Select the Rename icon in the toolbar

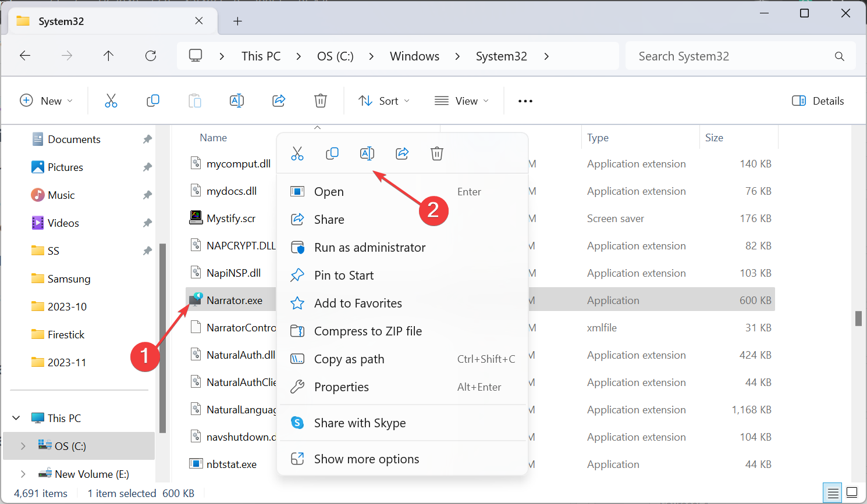pos(237,101)
